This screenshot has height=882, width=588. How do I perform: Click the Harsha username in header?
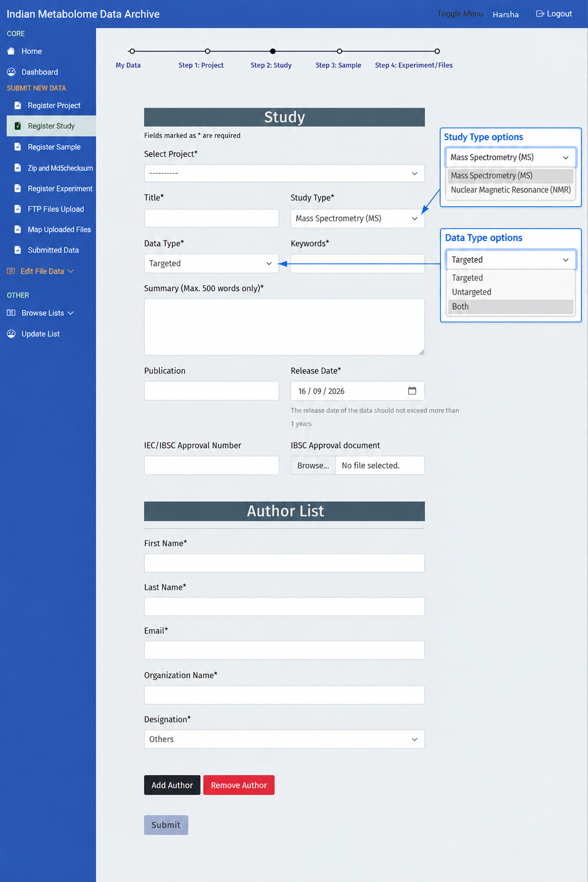click(505, 14)
